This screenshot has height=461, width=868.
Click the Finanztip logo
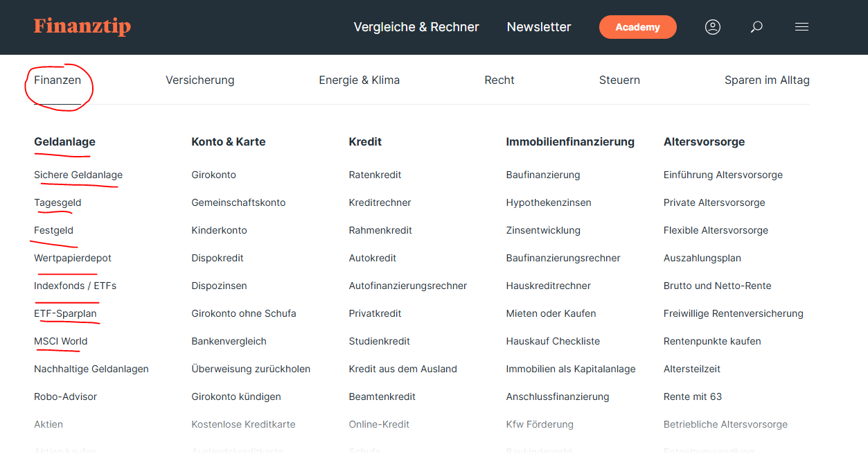(x=82, y=27)
